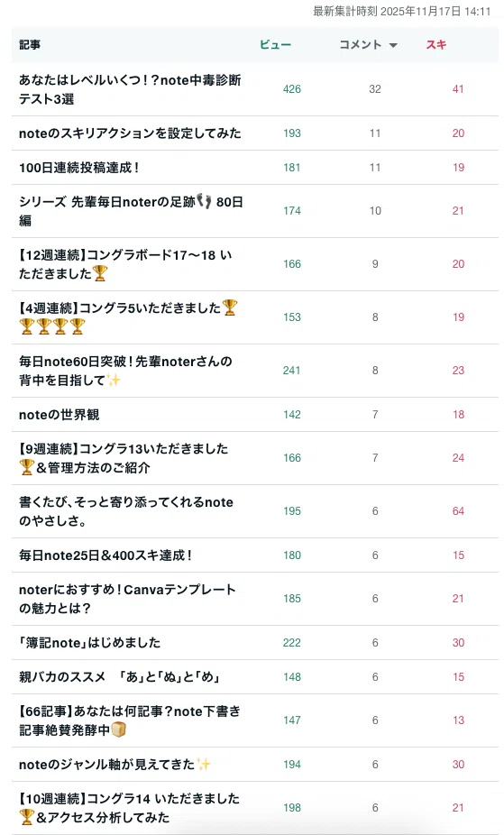The height and width of the screenshot is (835, 504).
Task: Click trophy icon in 9週連続 コングラ13 title
Action: [x=27, y=467]
